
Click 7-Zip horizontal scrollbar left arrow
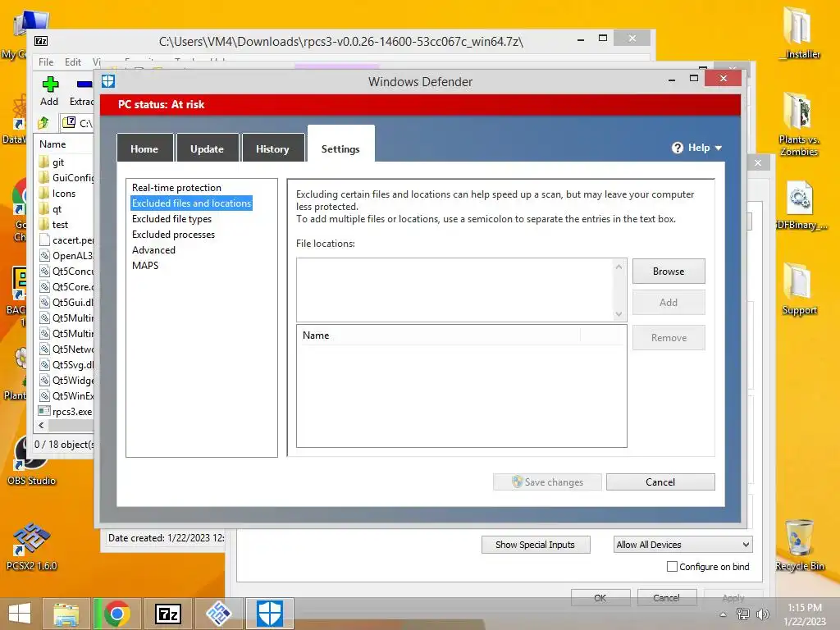coord(41,425)
